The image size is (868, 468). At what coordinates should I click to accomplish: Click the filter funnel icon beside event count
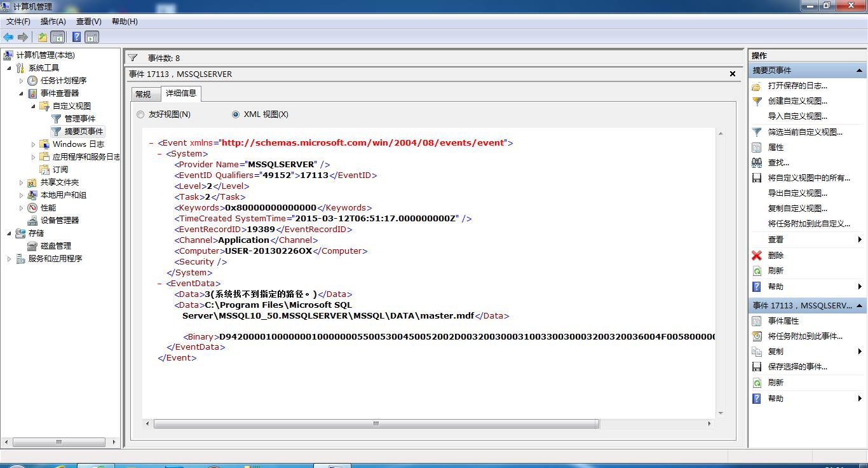[133, 58]
